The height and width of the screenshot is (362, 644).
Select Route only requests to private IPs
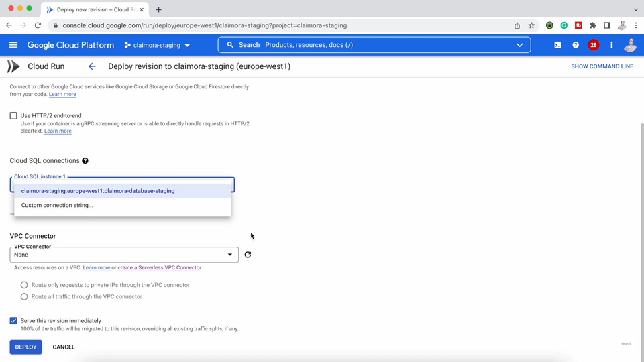[24, 285]
